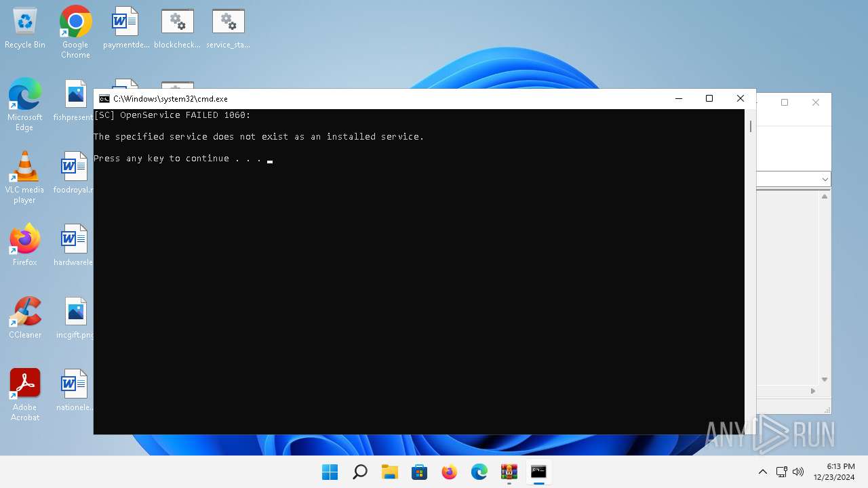Click the 'specified service does not exist' message
Screen dimensions: 868x488
pos(259,137)
